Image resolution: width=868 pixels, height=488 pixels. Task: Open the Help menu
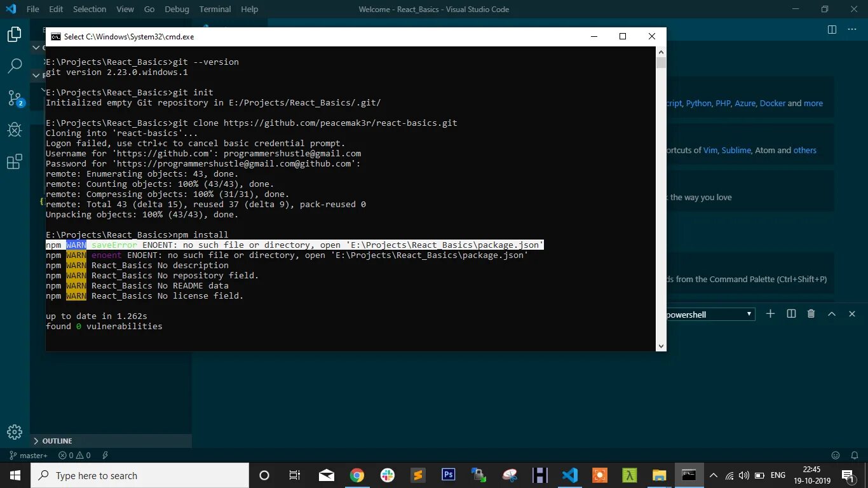tap(250, 9)
